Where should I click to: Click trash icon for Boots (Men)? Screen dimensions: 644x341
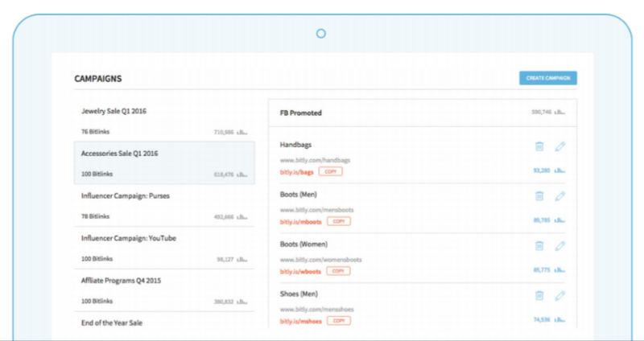[x=539, y=195]
